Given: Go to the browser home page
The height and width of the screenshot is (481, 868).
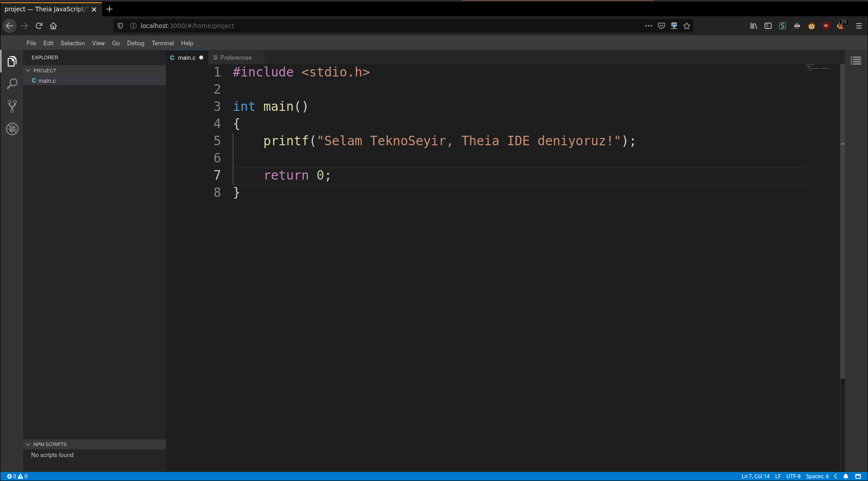Looking at the screenshot, I should (53, 26).
